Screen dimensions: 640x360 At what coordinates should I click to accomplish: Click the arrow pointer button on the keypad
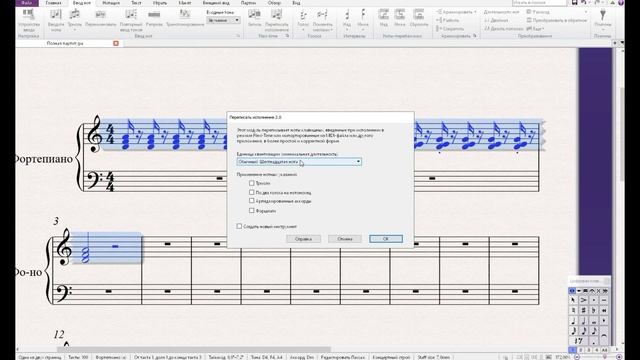[x=573, y=300]
